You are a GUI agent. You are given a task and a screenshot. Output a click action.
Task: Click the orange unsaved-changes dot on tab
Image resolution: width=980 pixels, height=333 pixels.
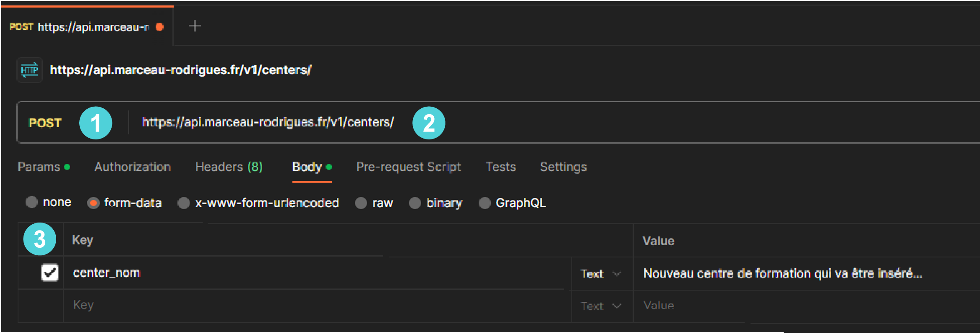[159, 27]
